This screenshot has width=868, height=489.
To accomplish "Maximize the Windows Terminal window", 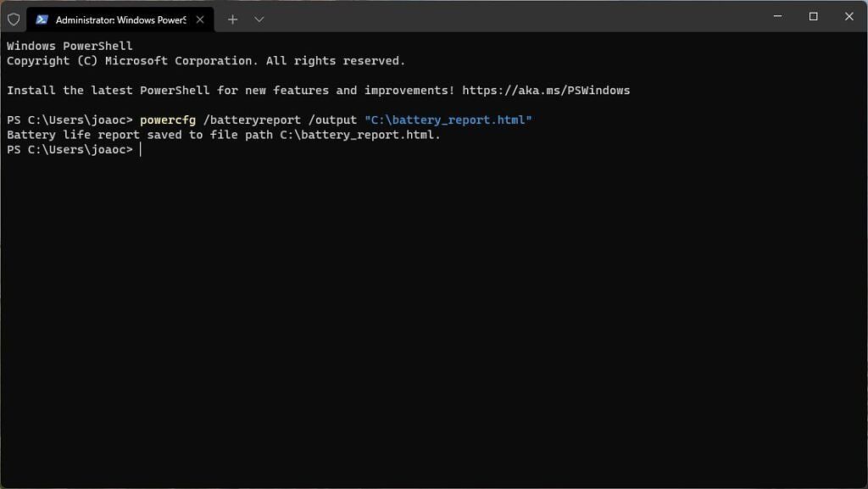I will (812, 16).
